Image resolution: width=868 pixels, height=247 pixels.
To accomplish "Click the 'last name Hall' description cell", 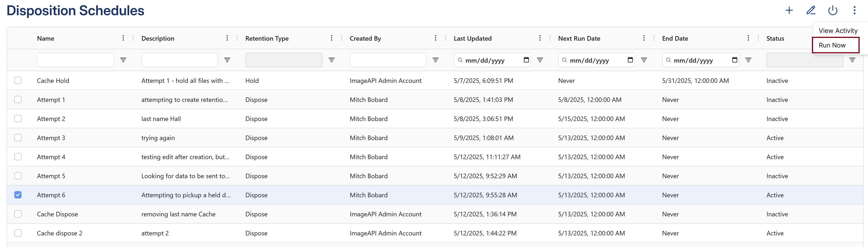I will pos(161,119).
